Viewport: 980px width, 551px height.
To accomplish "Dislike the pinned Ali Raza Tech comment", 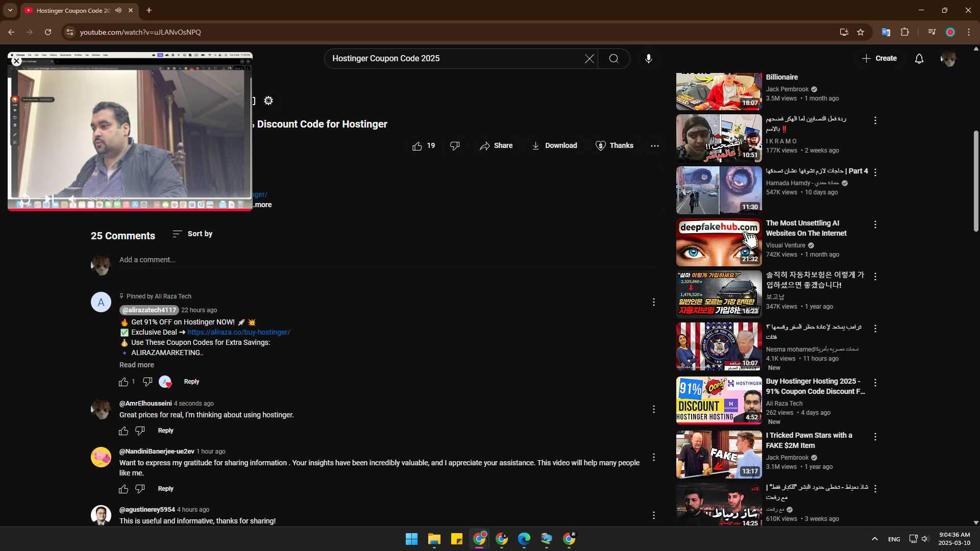I will 148,382.
